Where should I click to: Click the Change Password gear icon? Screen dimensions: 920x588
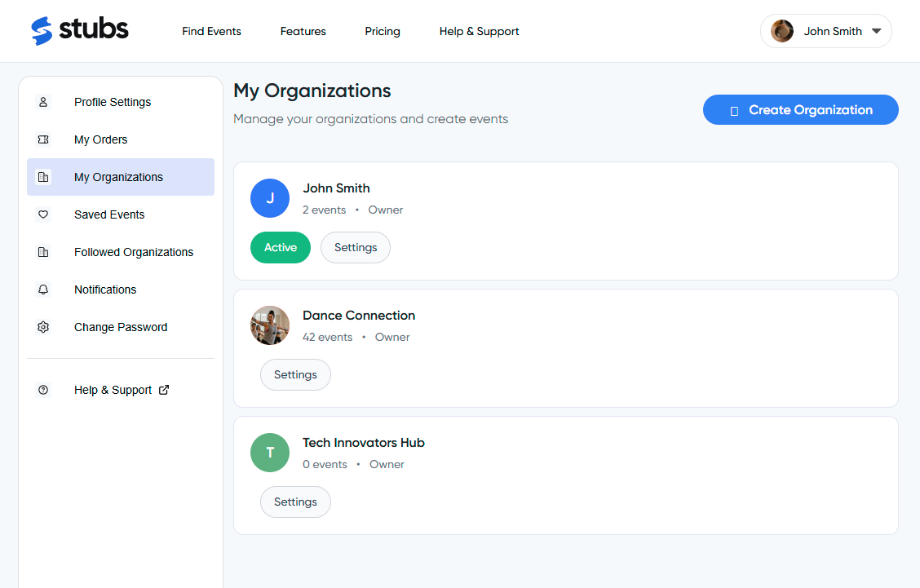click(x=42, y=327)
